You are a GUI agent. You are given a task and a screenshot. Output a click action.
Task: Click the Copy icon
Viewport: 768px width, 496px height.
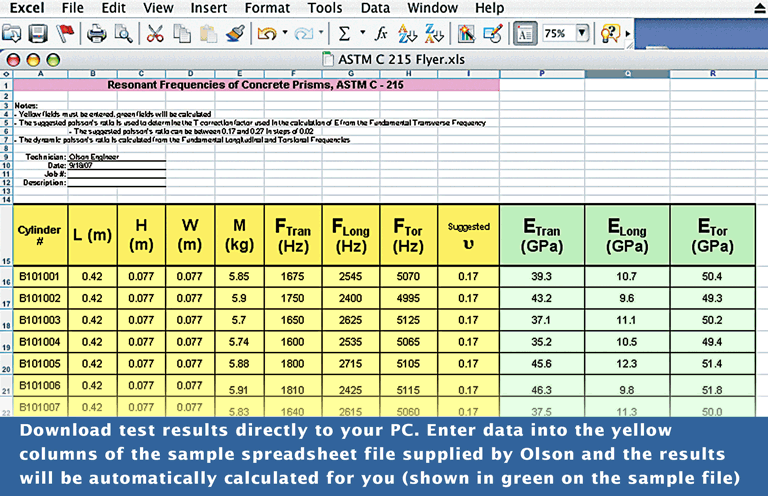182,34
